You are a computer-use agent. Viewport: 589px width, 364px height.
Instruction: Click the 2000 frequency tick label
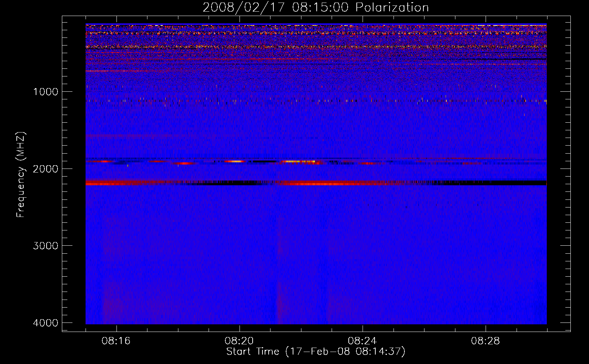click(46, 169)
